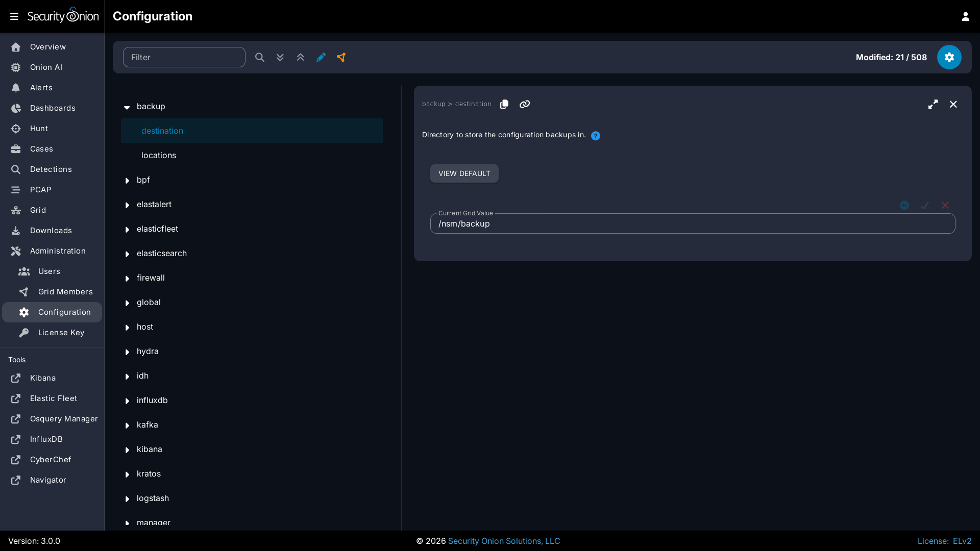Toggle the orange node-settings filter icon
This screenshot has width=980, height=551.
pos(341,57)
